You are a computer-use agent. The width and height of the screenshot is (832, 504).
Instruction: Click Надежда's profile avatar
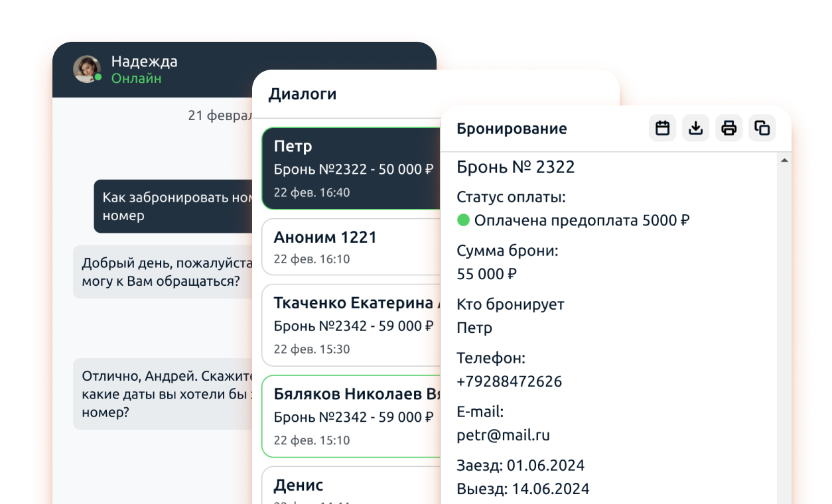tap(86, 69)
